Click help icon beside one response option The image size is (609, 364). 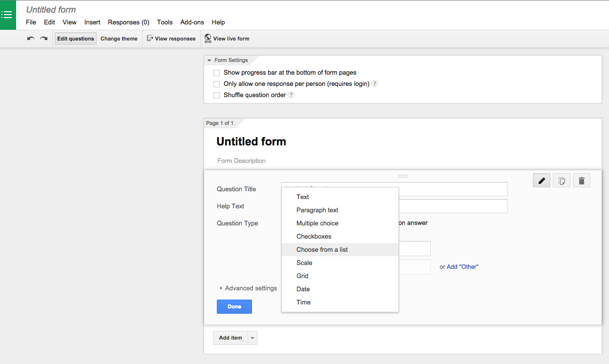(375, 83)
